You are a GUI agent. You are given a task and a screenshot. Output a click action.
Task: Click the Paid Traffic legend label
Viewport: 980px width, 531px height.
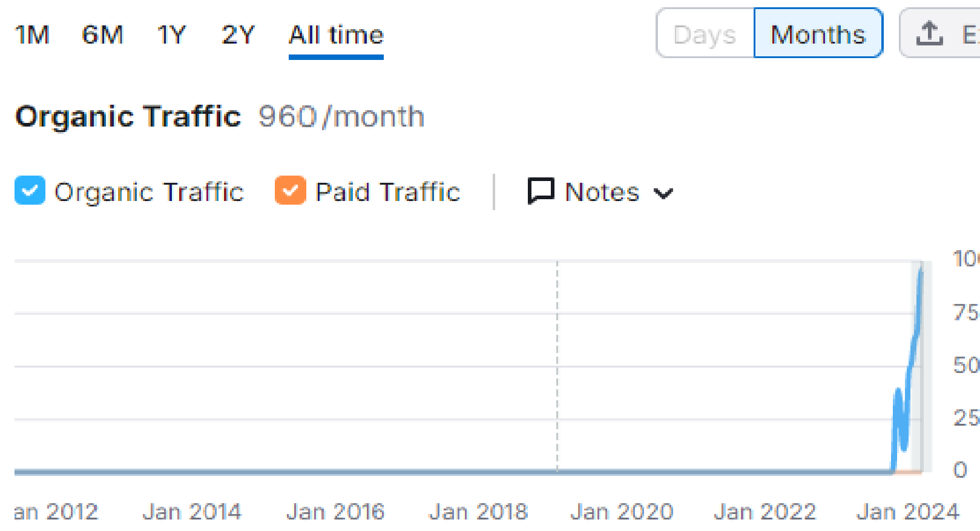click(387, 192)
